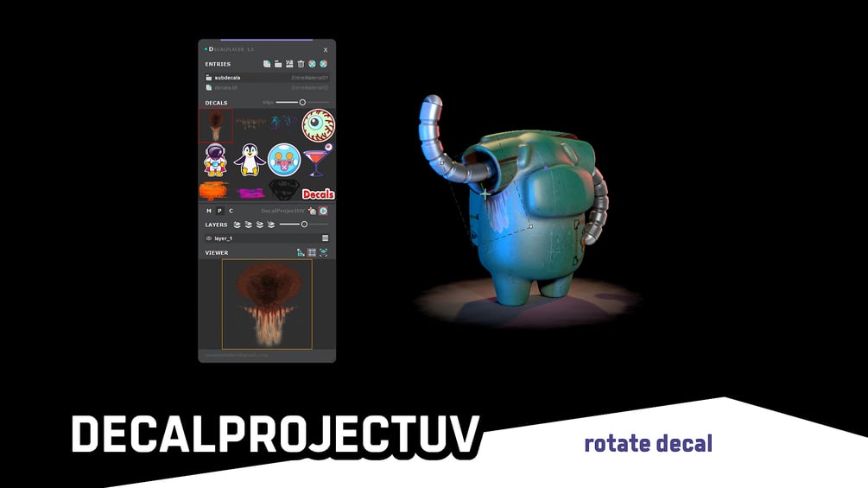Image resolution: width=868 pixels, height=488 pixels.
Task: Click the first lifebuoy icon in Entries toolbar
Action: (312, 64)
